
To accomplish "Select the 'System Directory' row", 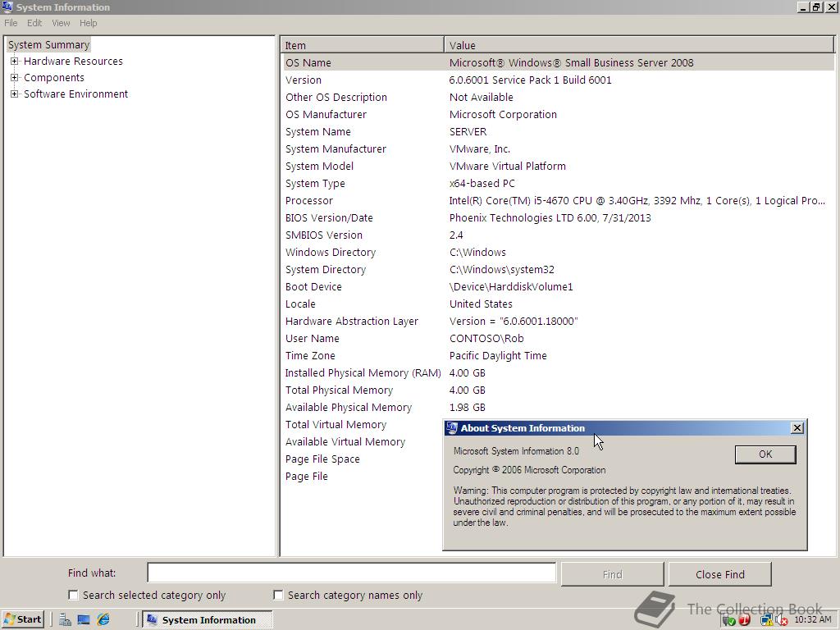I will (558, 269).
